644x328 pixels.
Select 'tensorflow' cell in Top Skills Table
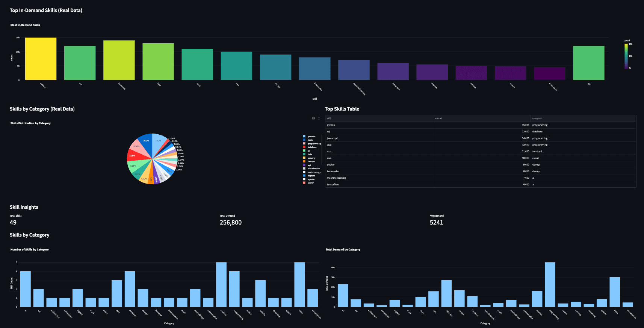click(x=379, y=184)
